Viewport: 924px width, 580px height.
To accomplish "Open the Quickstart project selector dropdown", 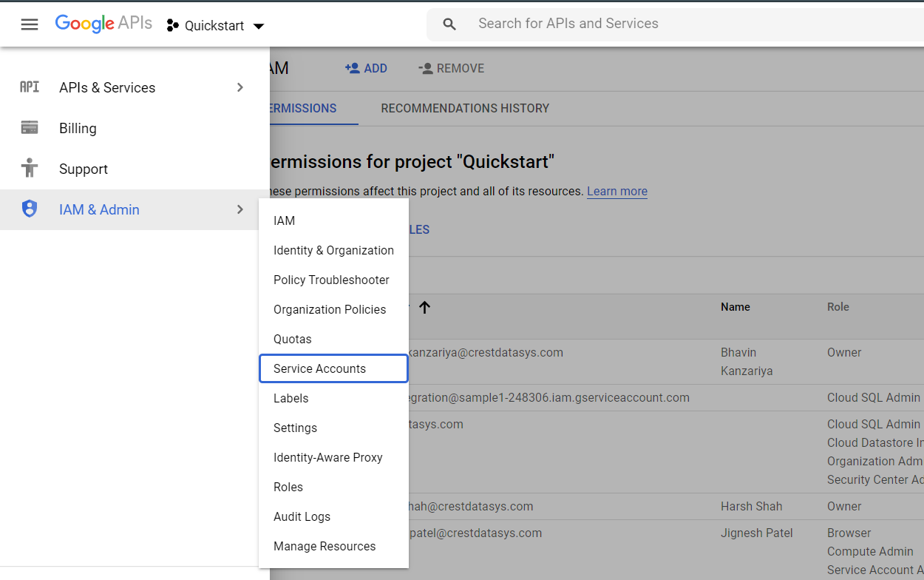I will coord(216,26).
